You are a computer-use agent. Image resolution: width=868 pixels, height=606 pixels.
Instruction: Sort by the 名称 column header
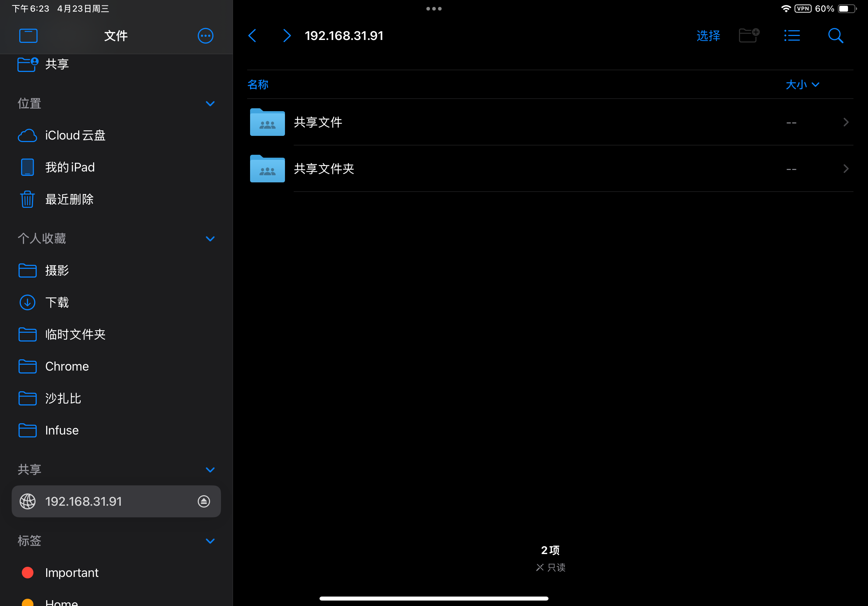[x=258, y=85]
